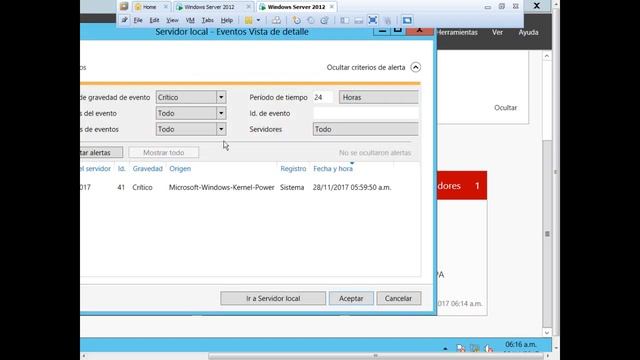Click the 24 time period input field
The image size is (640, 360).
pos(322,97)
